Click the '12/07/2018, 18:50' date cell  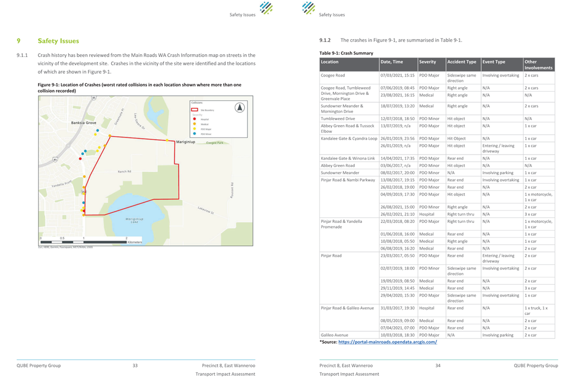[x=398, y=119]
